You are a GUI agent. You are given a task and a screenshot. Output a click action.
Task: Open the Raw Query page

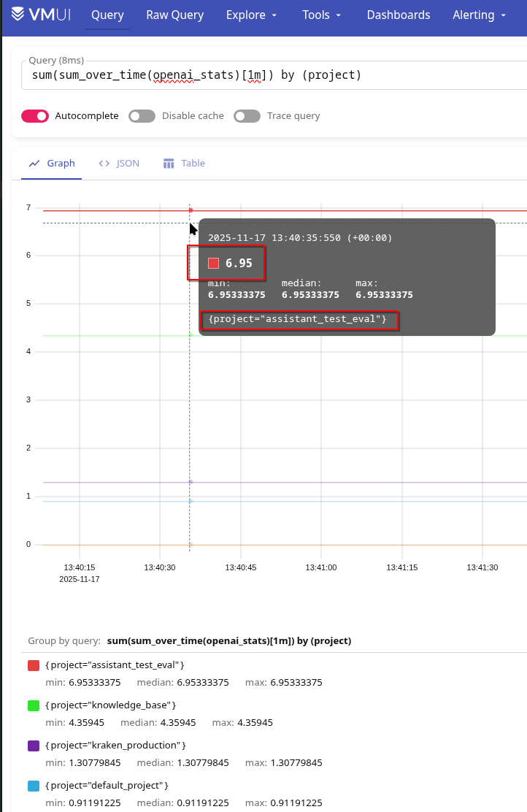175,15
